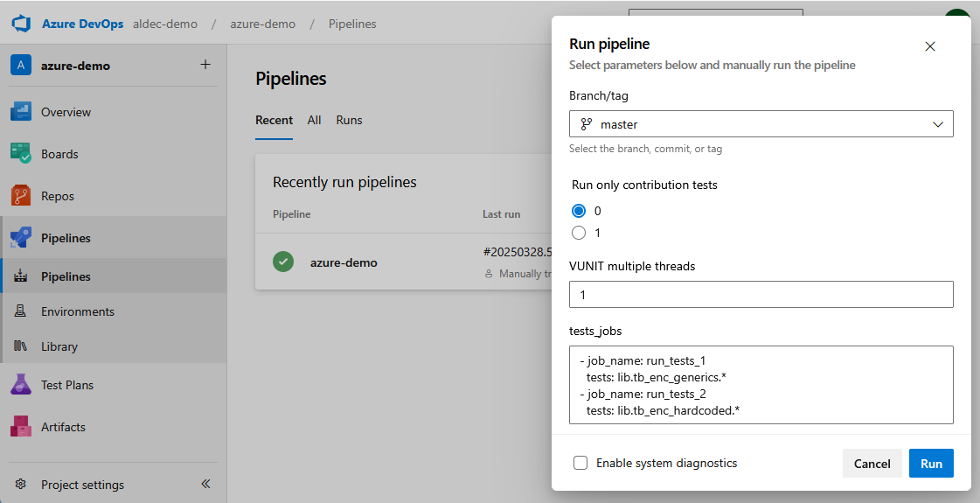This screenshot has width=980, height=503.
Task: Click the Manually triggered label
Action: coord(525,274)
